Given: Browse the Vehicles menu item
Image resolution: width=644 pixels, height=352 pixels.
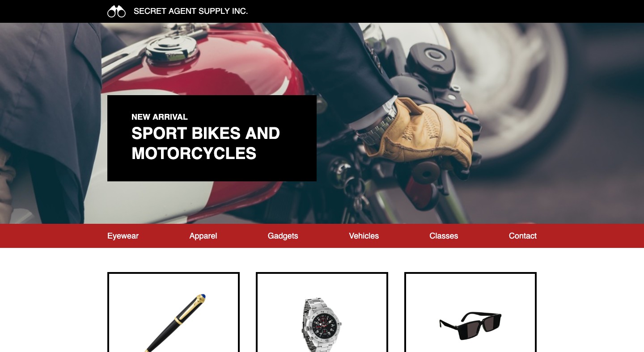Looking at the screenshot, I should 364,236.
